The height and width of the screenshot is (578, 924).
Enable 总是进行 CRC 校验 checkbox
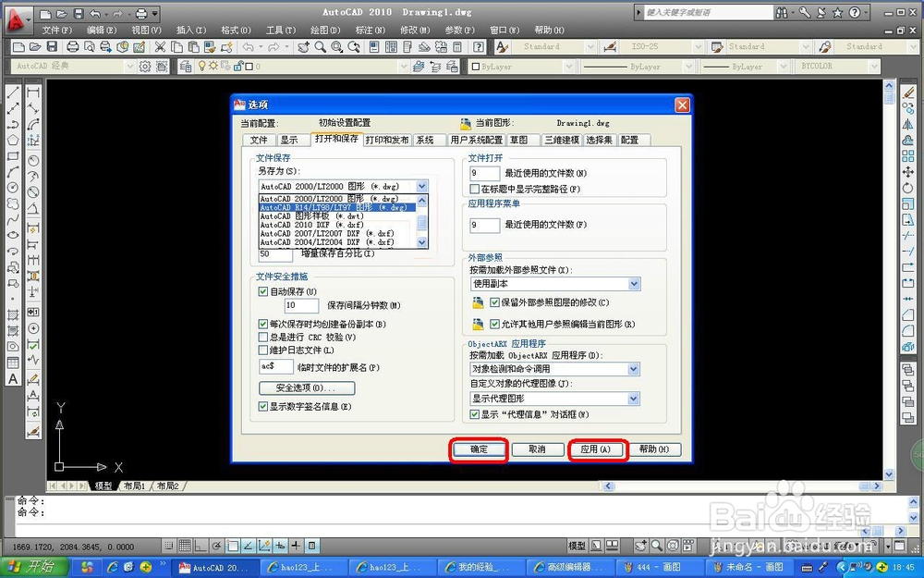[x=263, y=337]
